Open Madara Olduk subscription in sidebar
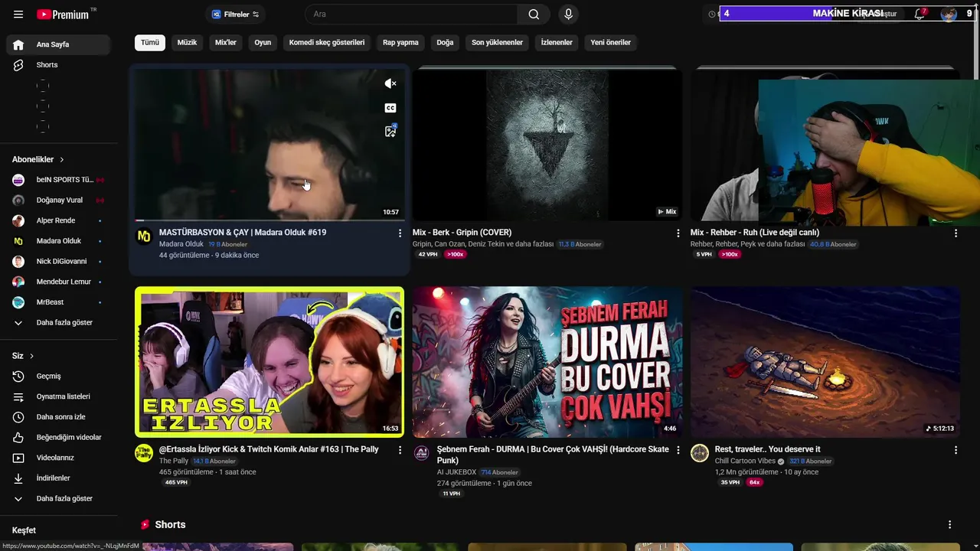Image resolution: width=980 pixels, height=551 pixels. (58, 241)
